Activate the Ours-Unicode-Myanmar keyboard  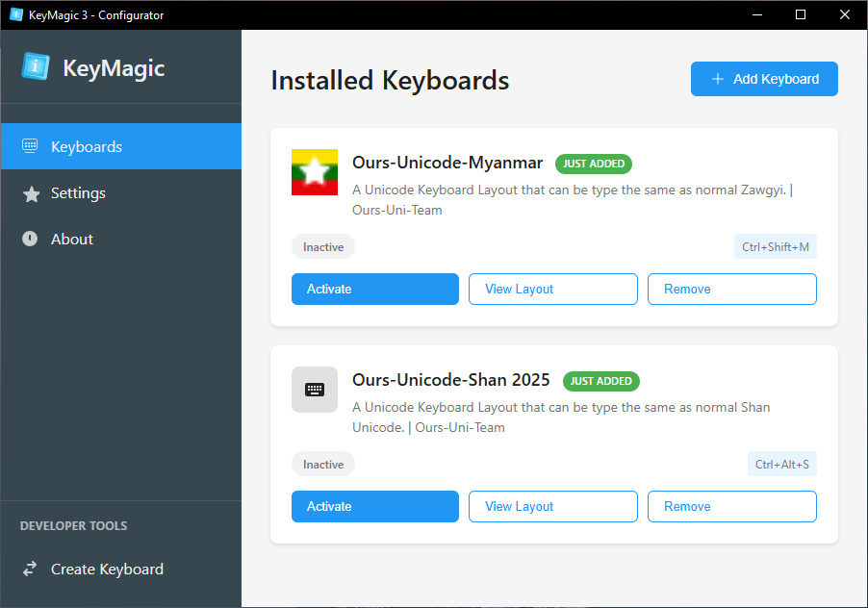click(374, 289)
